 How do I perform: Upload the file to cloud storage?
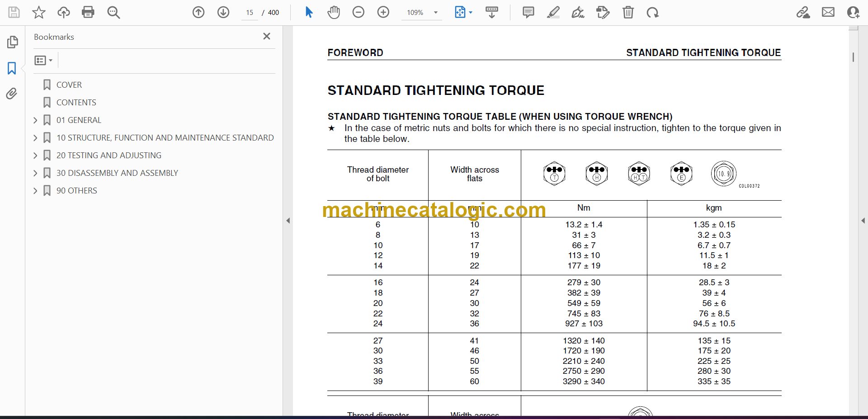tap(64, 12)
